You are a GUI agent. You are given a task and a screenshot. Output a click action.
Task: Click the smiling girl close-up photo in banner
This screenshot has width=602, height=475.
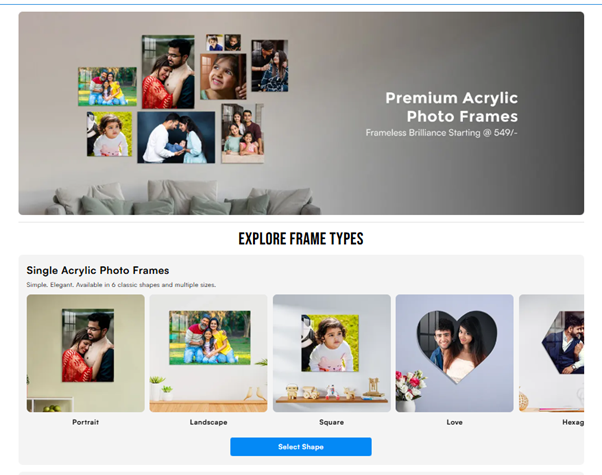(x=223, y=77)
